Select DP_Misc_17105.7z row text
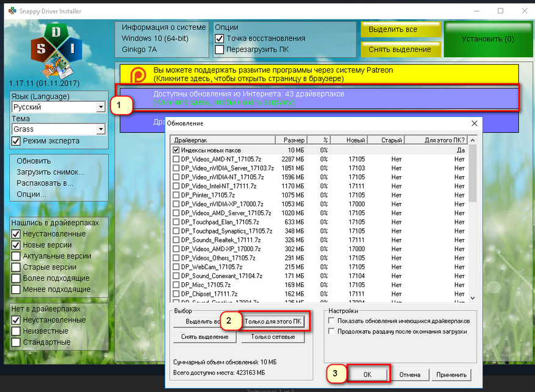The image size is (535, 392). [206, 285]
